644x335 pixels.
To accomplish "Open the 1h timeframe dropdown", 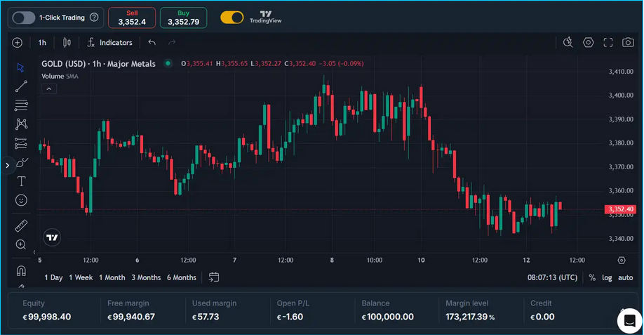I will (42, 43).
